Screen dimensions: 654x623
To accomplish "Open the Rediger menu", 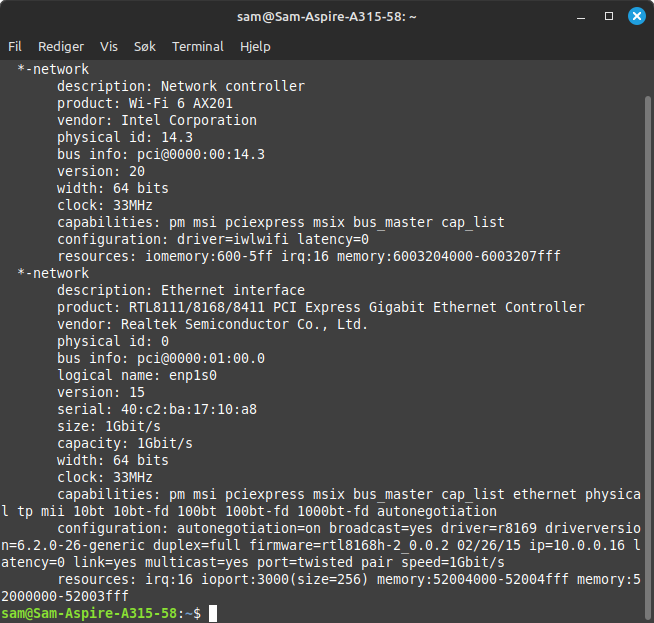I will [61, 46].
